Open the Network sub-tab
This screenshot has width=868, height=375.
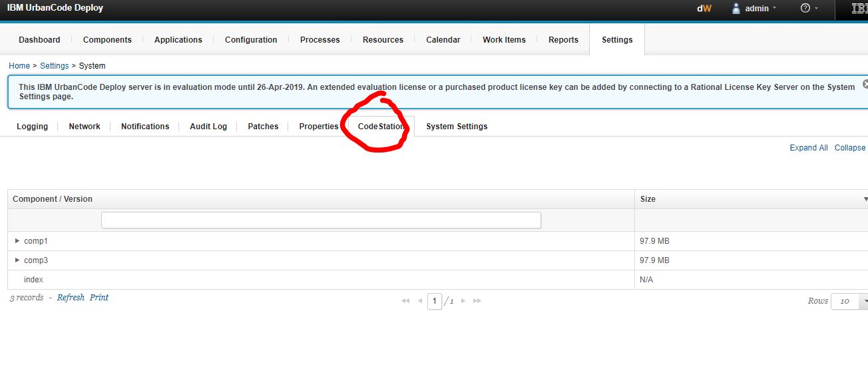pos(85,127)
